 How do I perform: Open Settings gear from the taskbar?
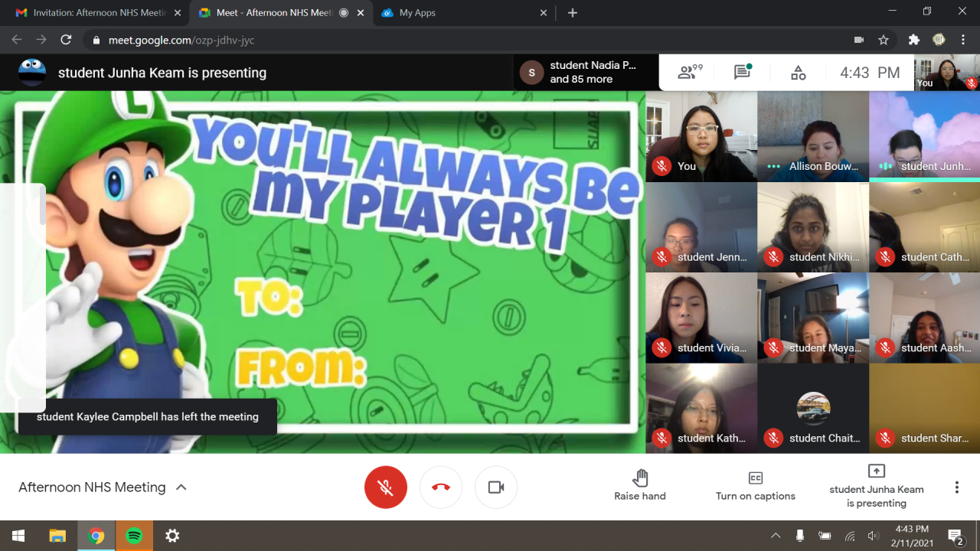click(172, 536)
